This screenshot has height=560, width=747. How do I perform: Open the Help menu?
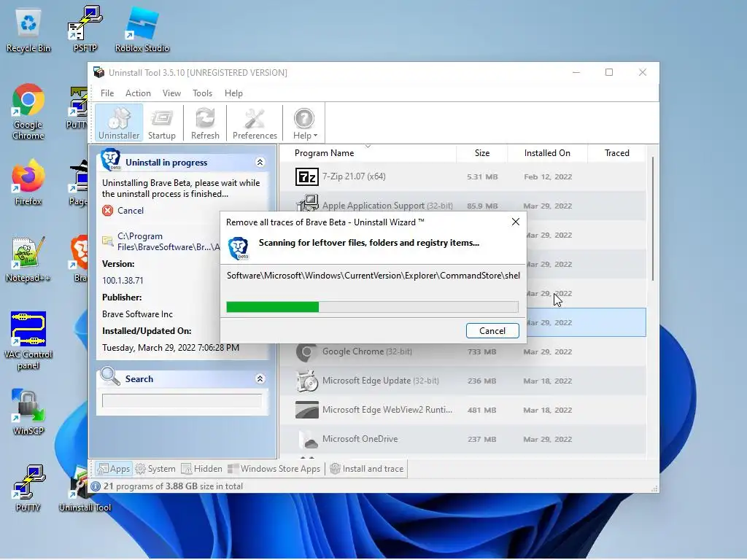tap(233, 93)
